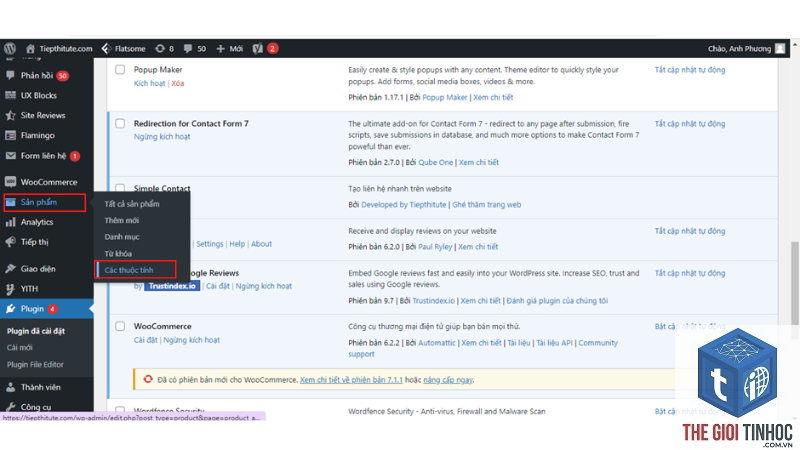Tick the Redirection for Contact Form 7 checkbox

pyautogui.click(x=120, y=123)
